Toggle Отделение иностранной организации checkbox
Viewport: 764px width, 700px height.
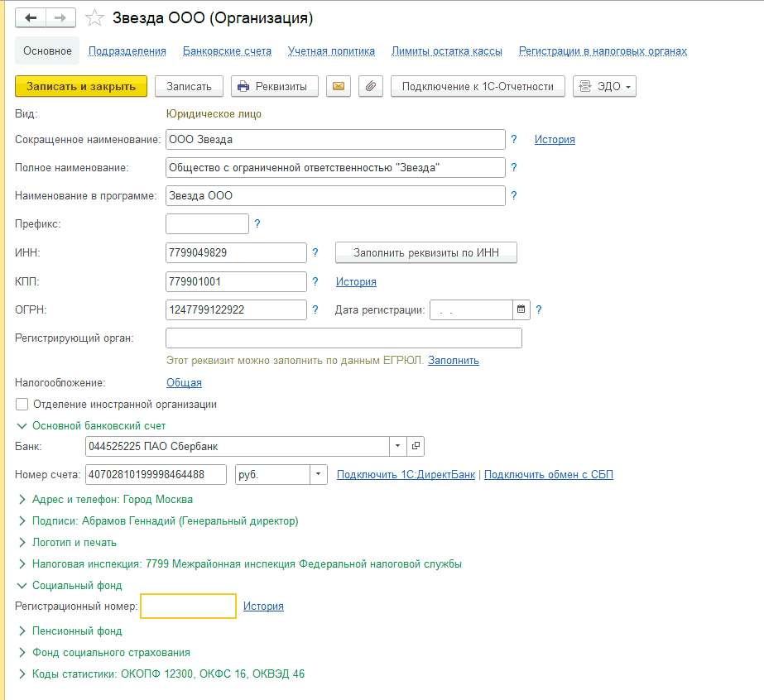[x=22, y=405]
